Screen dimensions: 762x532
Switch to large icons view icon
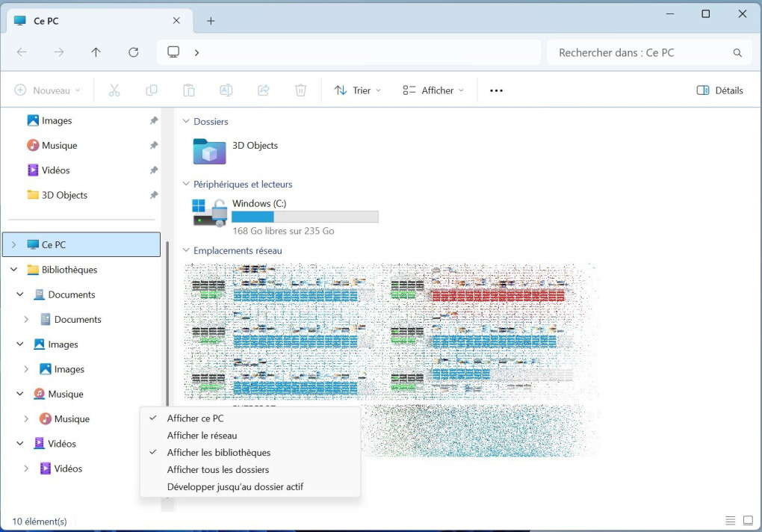pyautogui.click(x=748, y=521)
